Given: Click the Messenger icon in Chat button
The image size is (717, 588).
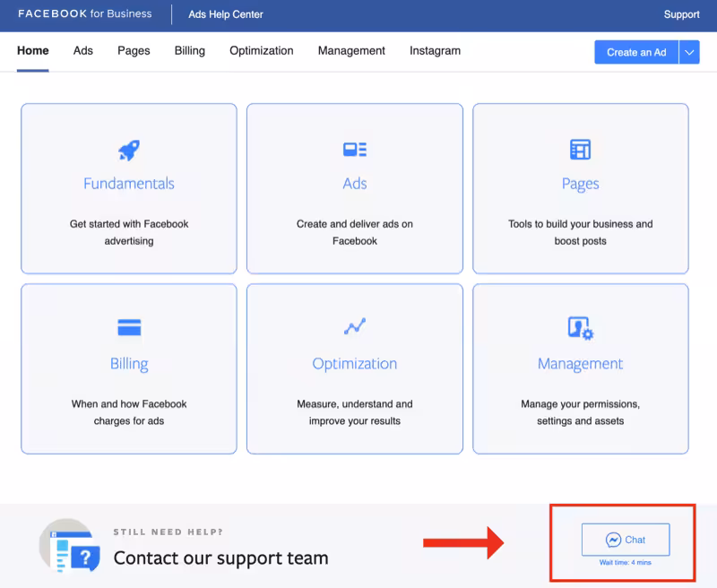Looking at the screenshot, I should tap(614, 540).
